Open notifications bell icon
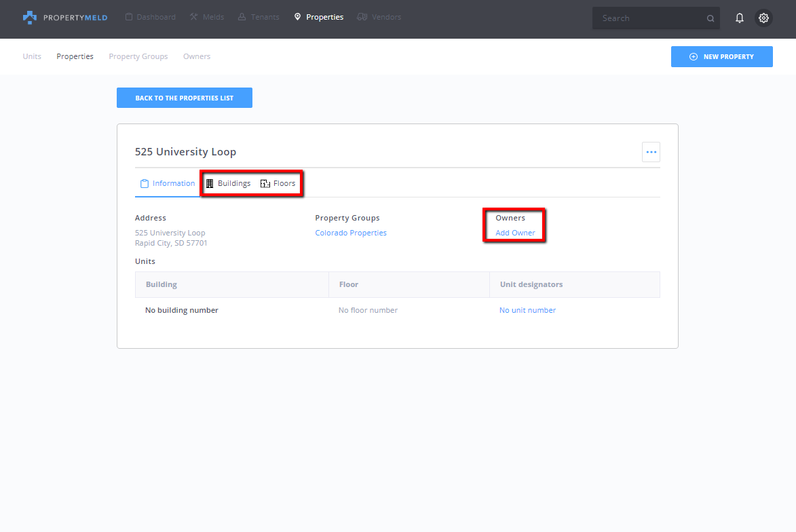The height and width of the screenshot is (532, 796). (x=740, y=18)
